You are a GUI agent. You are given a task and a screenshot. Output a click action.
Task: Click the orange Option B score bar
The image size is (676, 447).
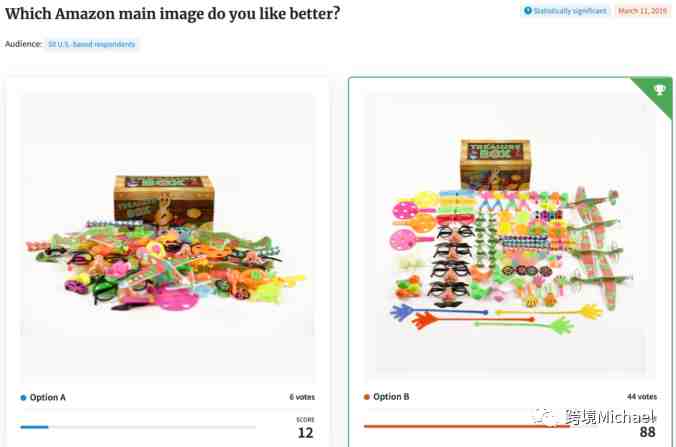(467, 426)
